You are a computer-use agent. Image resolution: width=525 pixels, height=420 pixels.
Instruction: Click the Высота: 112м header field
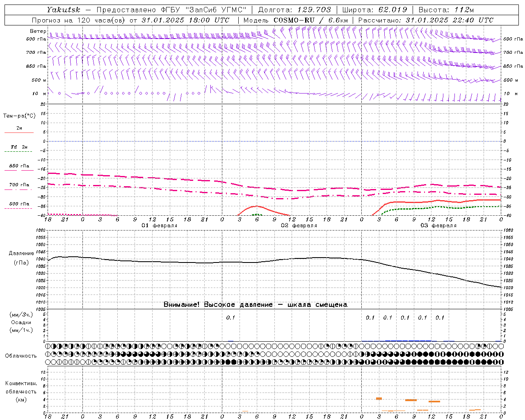point(446,10)
